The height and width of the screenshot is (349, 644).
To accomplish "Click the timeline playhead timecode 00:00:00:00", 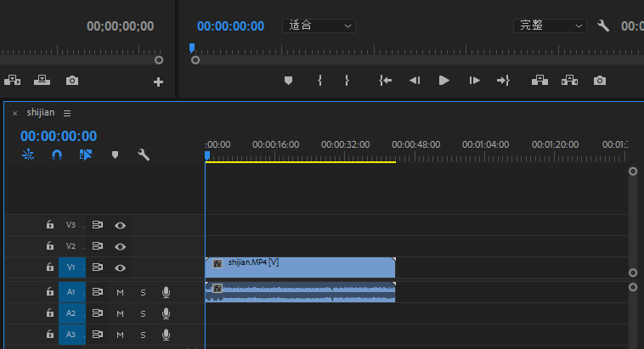I will tap(59, 136).
